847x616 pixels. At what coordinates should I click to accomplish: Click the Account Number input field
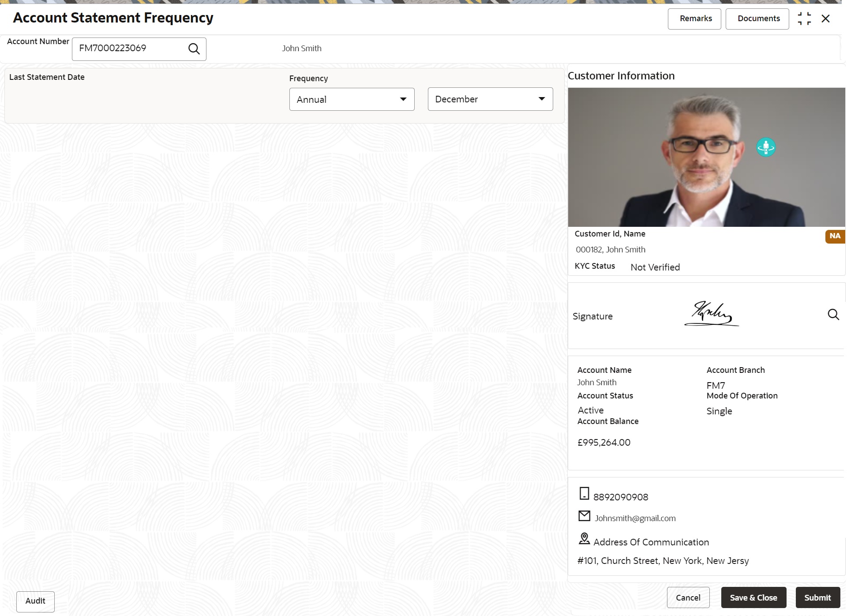pyautogui.click(x=130, y=49)
